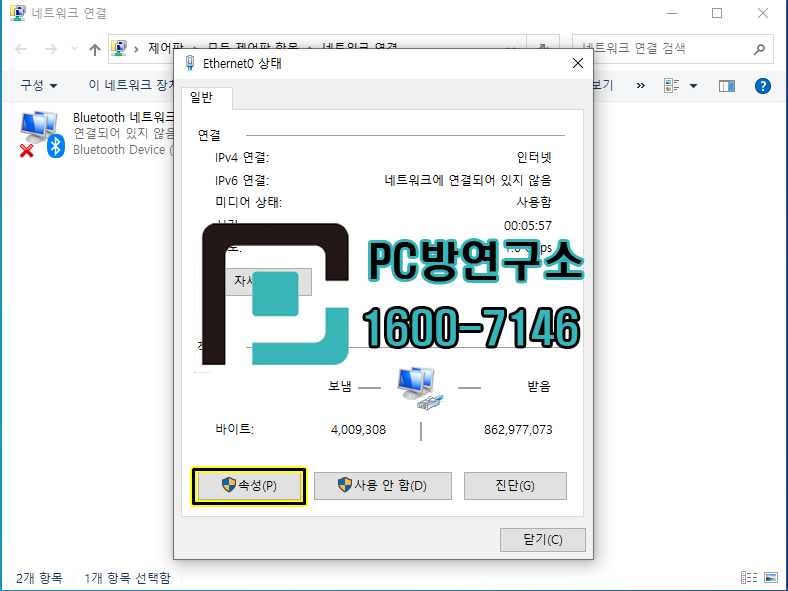788x591 pixels.
Task: Click the 4,009,308 sent bytes value
Action: pyautogui.click(x=358, y=430)
